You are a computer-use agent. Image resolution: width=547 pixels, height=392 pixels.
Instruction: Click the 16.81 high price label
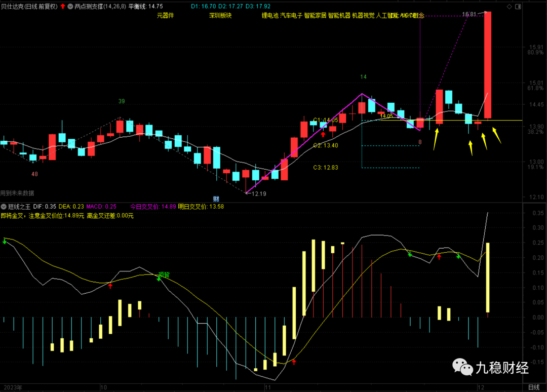coord(470,14)
